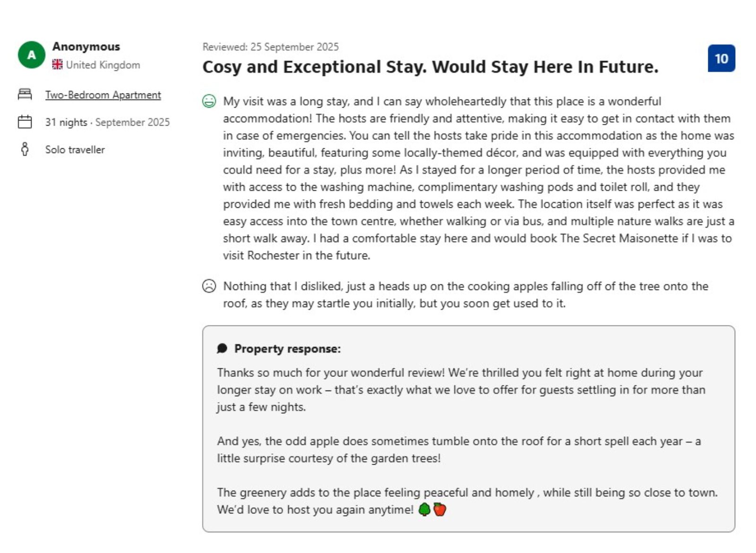The width and height of the screenshot is (756, 553).
Task: Click the green Anonymous avatar circle
Action: click(31, 55)
